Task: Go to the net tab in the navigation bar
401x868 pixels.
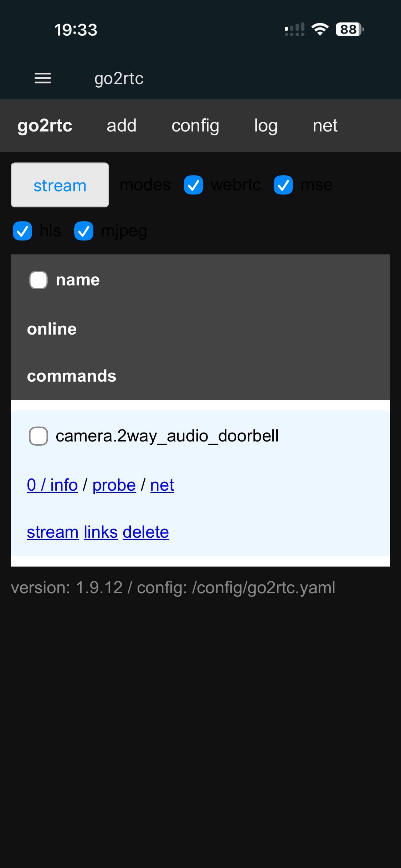Action: pyautogui.click(x=325, y=126)
